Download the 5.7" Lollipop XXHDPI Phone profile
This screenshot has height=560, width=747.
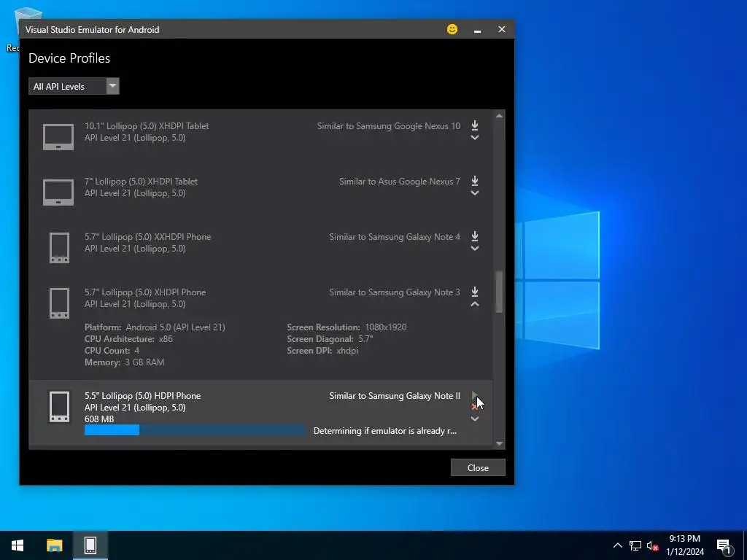(x=474, y=236)
